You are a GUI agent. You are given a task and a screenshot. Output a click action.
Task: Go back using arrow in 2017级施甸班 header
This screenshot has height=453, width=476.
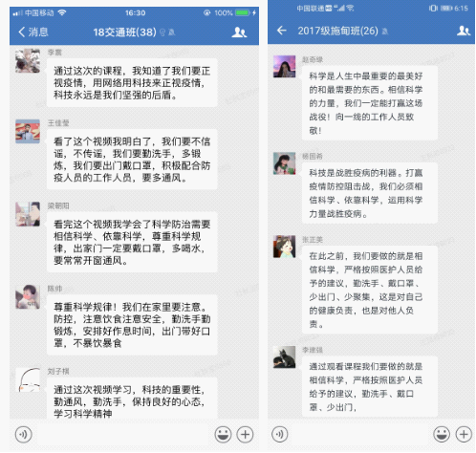[x=282, y=31]
